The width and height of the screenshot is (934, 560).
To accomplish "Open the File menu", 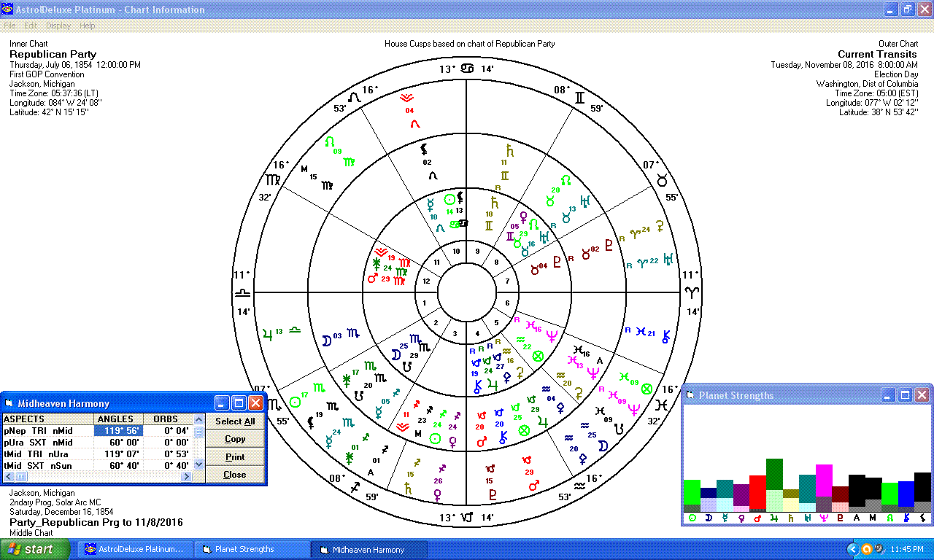I will click(10, 26).
